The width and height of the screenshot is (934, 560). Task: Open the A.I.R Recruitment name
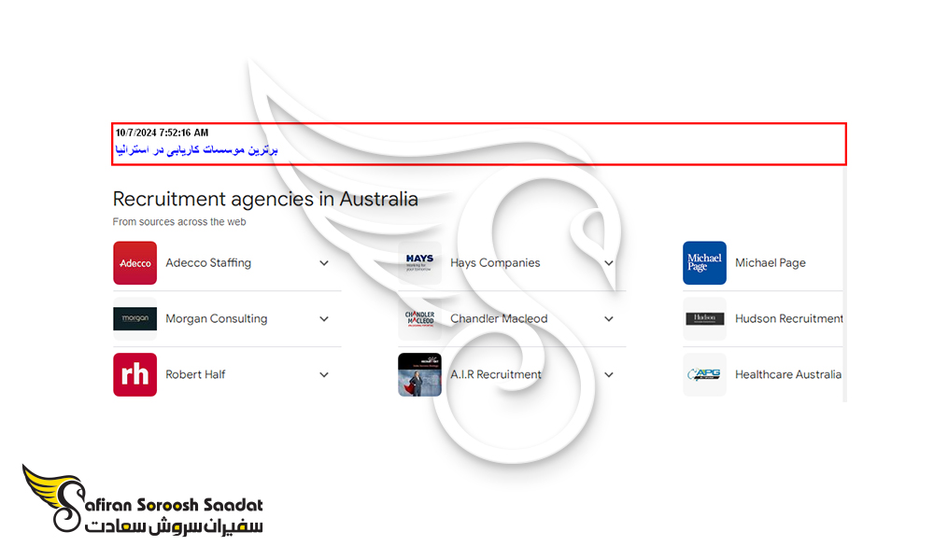pyautogui.click(x=496, y=375)
